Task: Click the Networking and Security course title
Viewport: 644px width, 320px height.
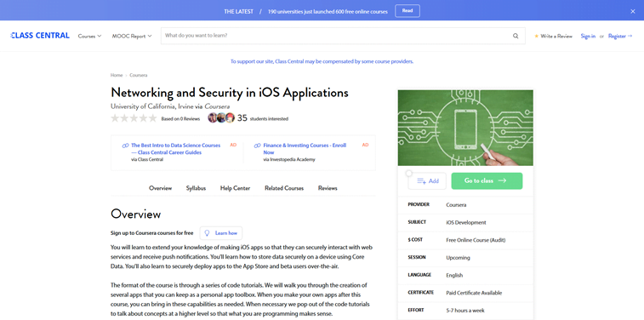Action: (230, 93)
